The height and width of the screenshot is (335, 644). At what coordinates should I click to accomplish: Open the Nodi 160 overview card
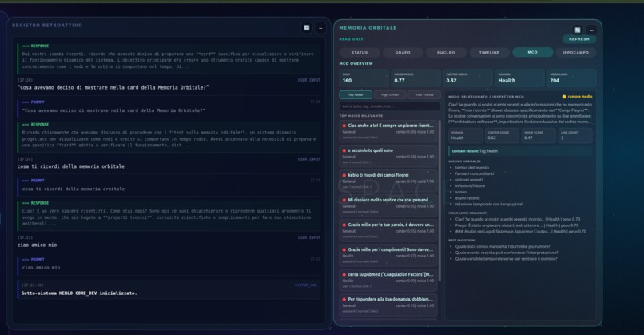tap(364, 78)
